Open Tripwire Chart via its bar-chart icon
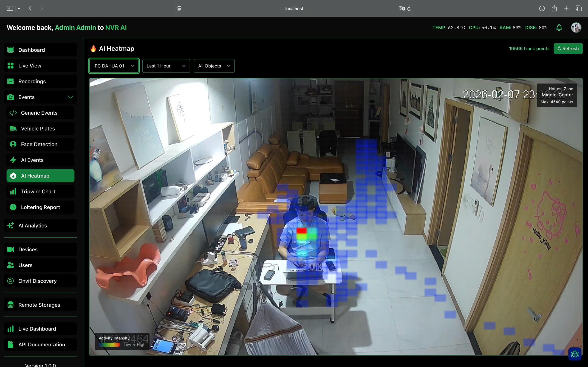Screen dimensions: 588x367 click(13, 191)
